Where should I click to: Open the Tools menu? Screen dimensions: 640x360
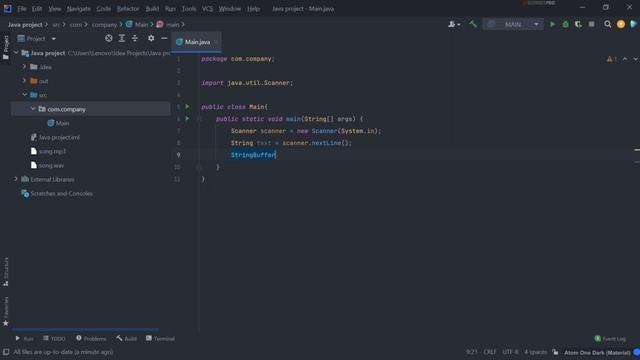click(189, 9)
